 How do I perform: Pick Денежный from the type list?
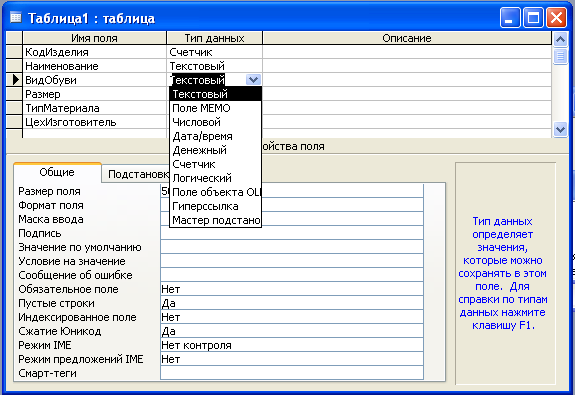(x=215, y=150)
